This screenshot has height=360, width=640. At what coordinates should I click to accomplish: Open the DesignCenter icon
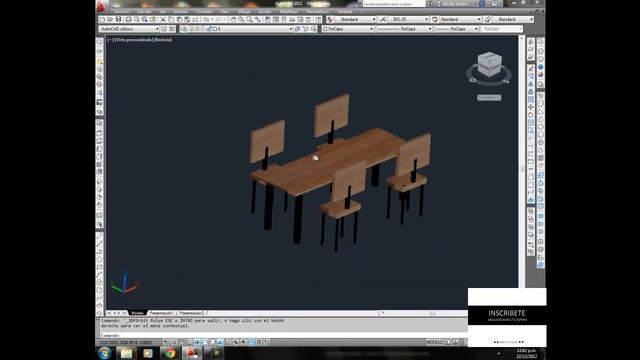pyautogui.click(x=276, y=20)
